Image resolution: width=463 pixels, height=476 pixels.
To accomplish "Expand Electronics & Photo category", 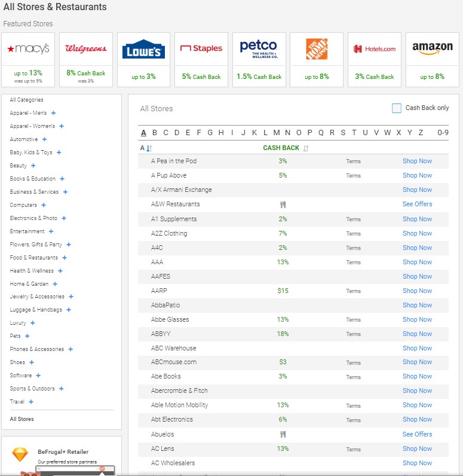I will click(x=64, y=218).
